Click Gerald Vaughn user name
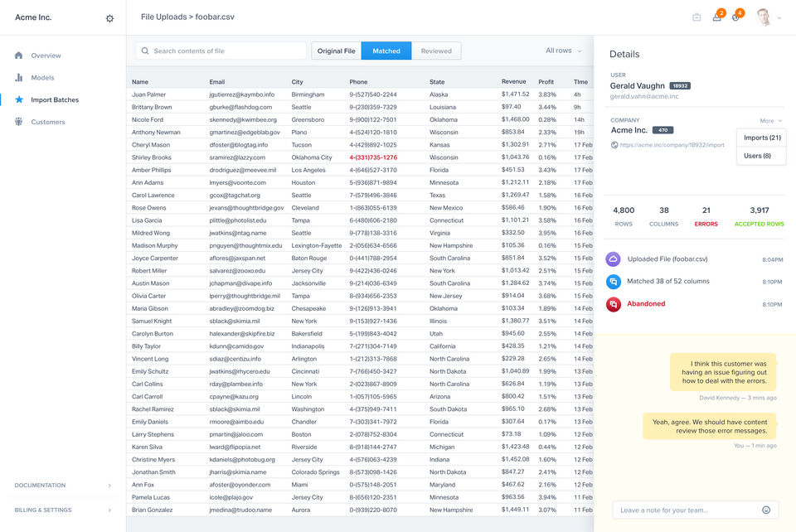This screenshot has height=532, width=796. point(637,85)
